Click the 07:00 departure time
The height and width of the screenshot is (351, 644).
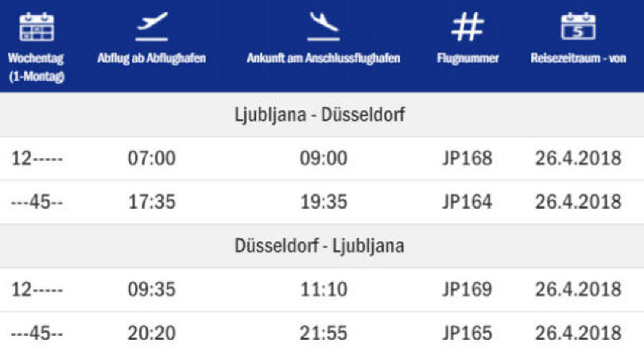(x=152, y=158)
